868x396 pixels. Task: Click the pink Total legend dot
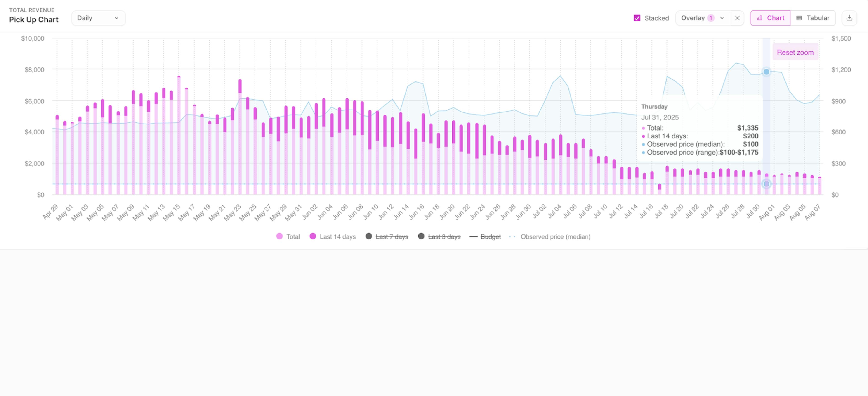tap(279, 236)
